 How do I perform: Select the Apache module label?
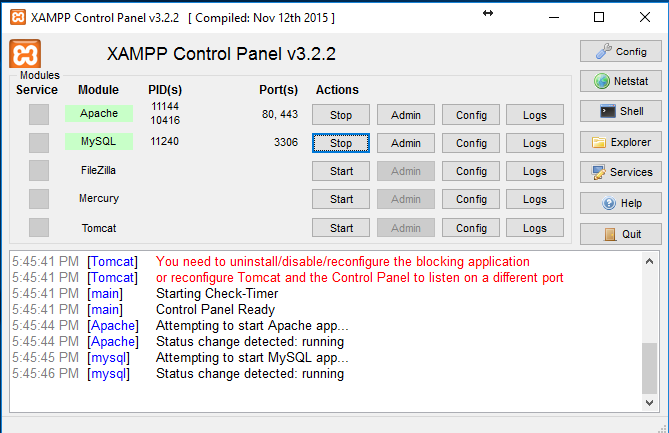(99, 113)
